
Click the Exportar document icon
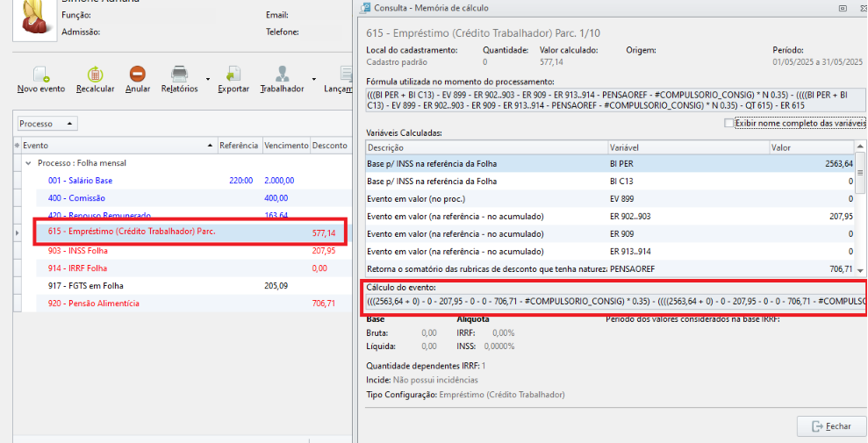pyautogui.click(x=233, y=75)
